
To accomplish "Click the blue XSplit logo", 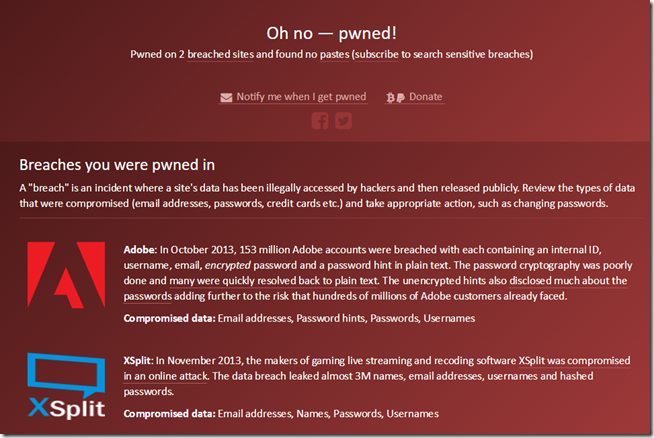I will [66, 386].
